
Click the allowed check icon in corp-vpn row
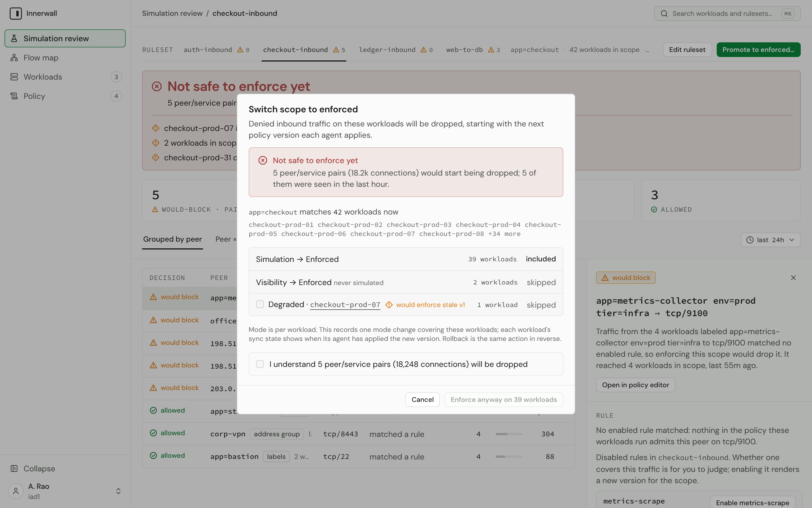(153, 433)
